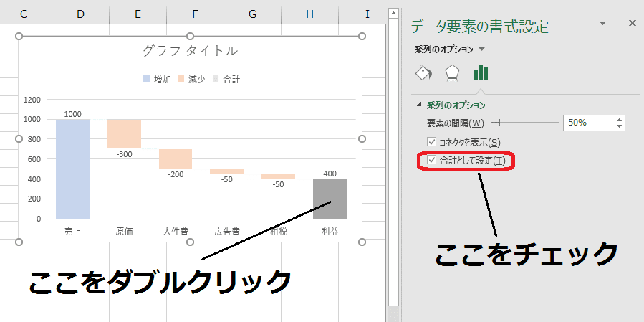The width and height of the screenshot is (644, 322).
Task: Click the 原価 category axis label
Action: tap(124, 232)
